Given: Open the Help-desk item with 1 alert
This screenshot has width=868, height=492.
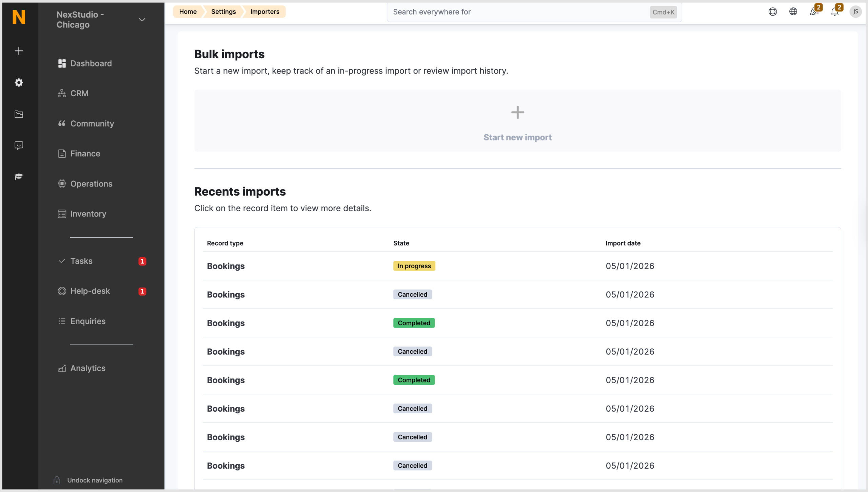Looking at the screenshot, I should point(90,291).
